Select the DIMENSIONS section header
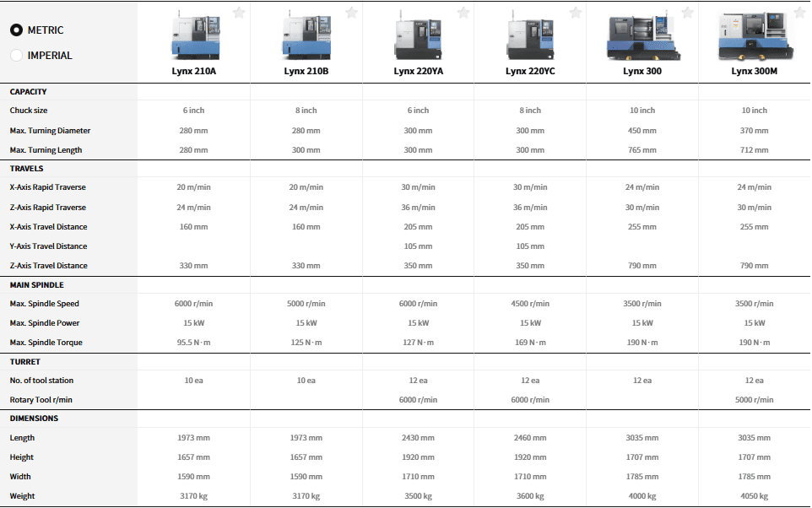 [34, 419]
